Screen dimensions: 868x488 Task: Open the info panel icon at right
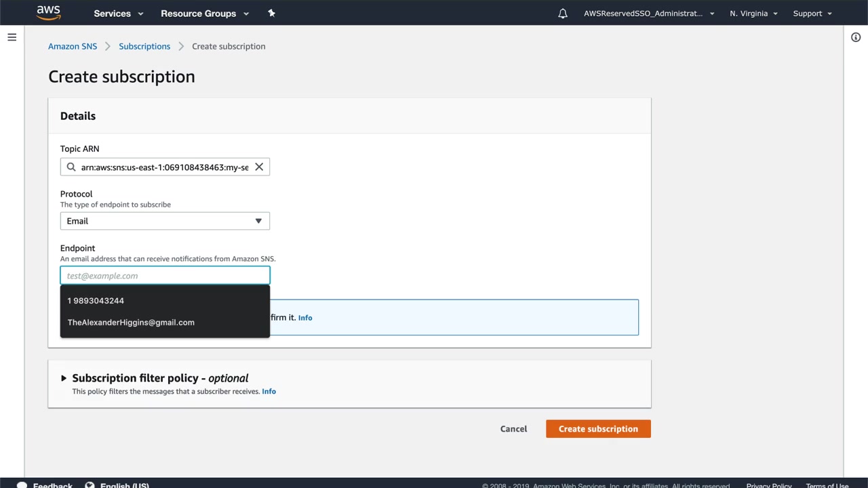click(856, 37)
